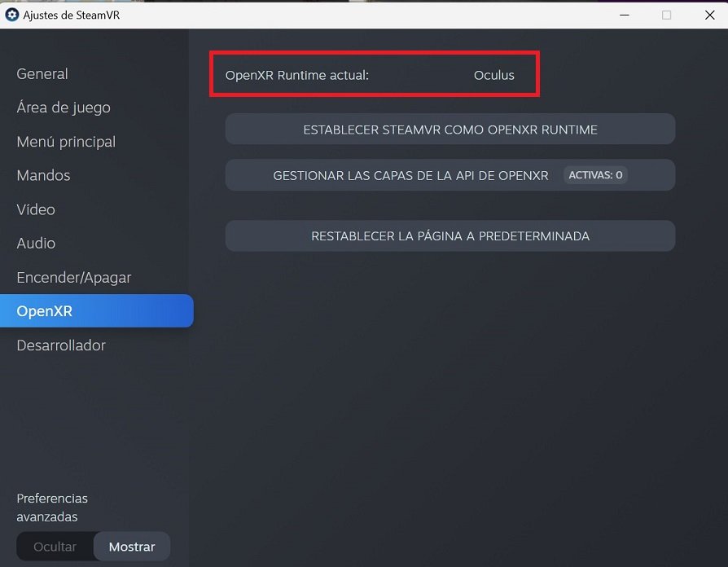Viewport: 728px width, 567px height.
Task: Minimize the Ajustes de SteamVR window
Action: 625,15
